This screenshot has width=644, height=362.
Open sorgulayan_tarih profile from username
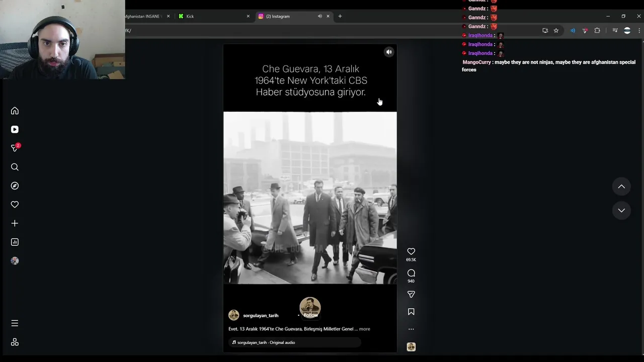coord(261,315)
